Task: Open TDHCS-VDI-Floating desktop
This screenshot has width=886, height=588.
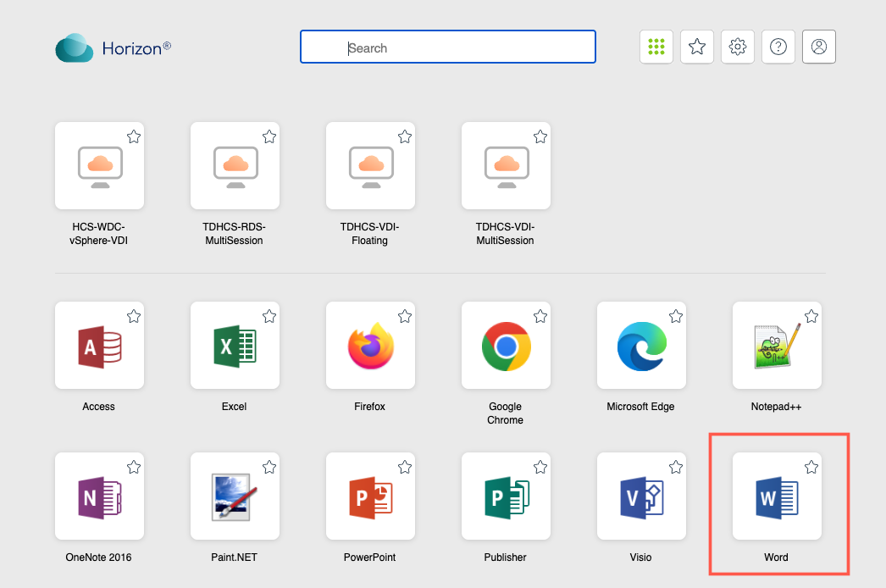Action: point(370,166)
